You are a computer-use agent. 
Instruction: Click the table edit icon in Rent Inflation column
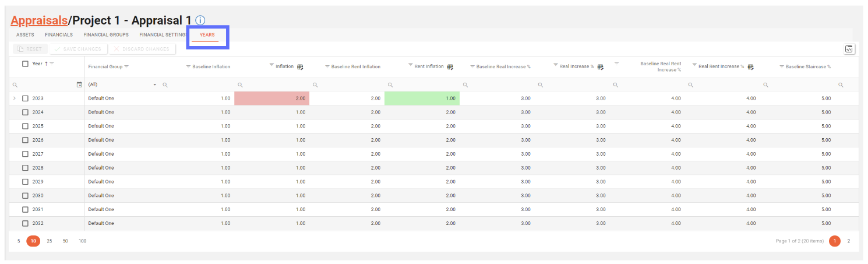(x=450, y=67)
